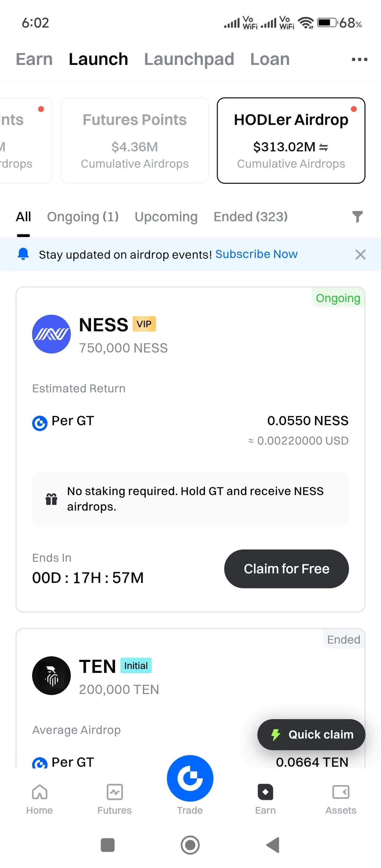Screen dimensions: 381x868
Task: Select the Ended (323) filter tab
Action: 251,217
